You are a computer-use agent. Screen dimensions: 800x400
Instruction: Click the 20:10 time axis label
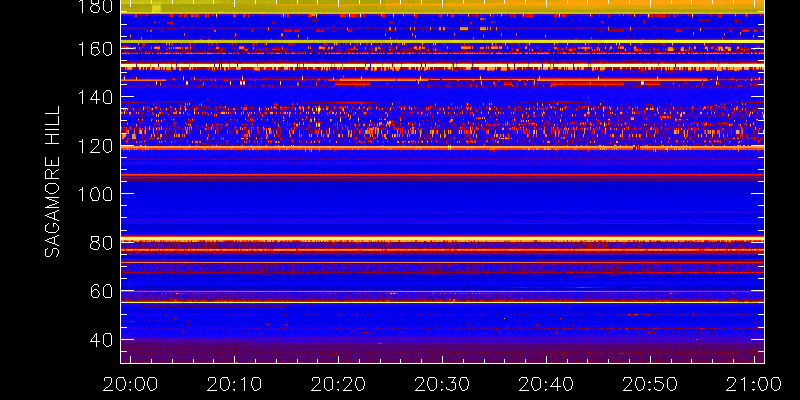[x=234, y=384]
